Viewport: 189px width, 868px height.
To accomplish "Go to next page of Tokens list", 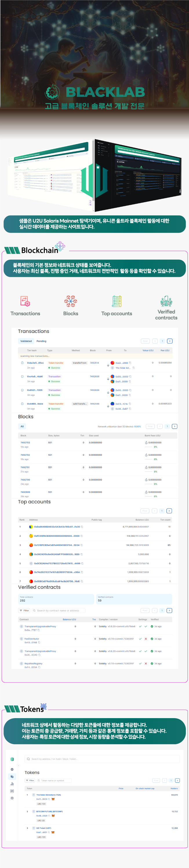I will (x=177, y=780).
